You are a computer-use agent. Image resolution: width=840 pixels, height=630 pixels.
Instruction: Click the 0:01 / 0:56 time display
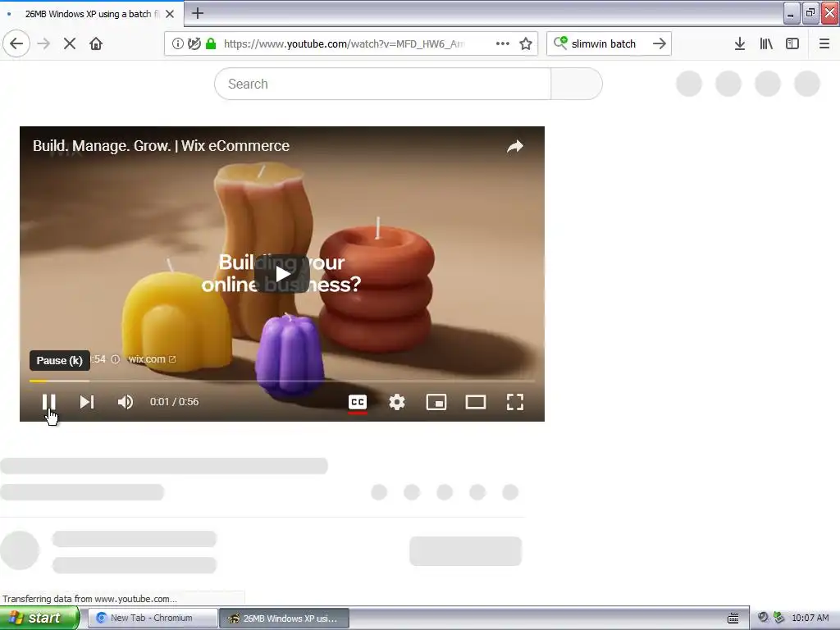point(174,402)
